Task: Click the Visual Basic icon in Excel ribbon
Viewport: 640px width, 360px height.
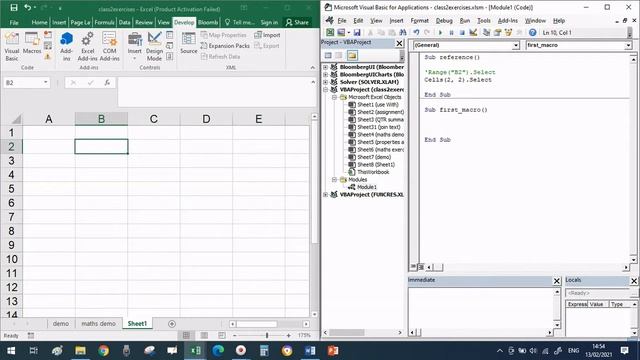Action: click(x=11, y=46)
